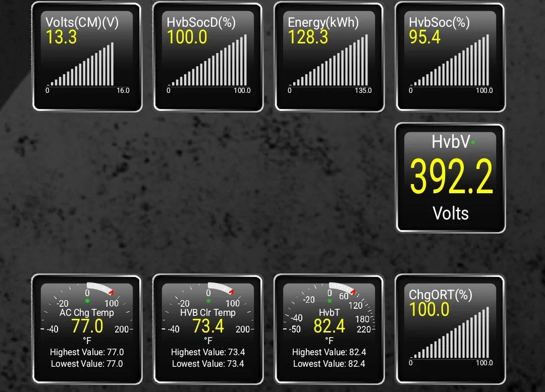The width and height of the screenshot is (545, 392).
Task: Click the 392.2 HvbV reading
Action: click(451, 176)
